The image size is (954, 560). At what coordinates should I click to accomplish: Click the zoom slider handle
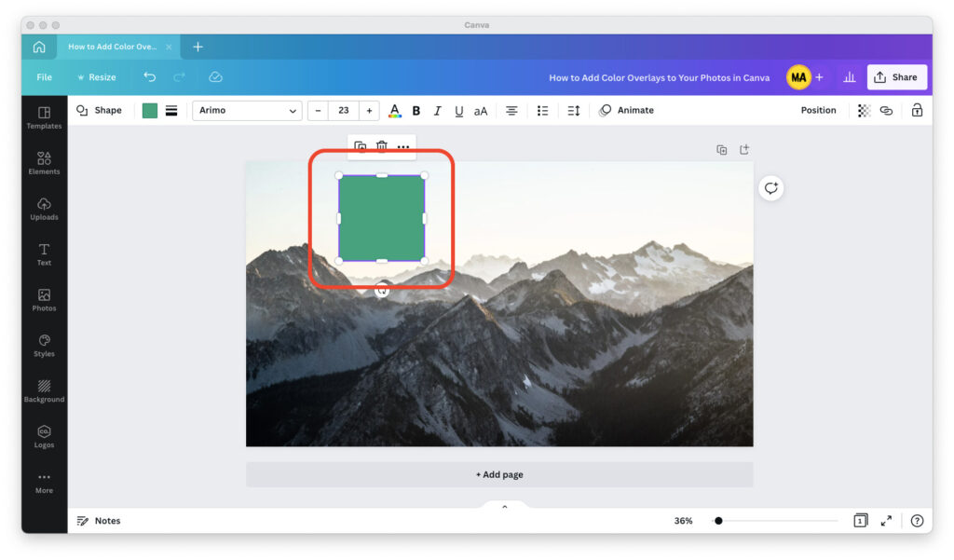coord(718,521)
